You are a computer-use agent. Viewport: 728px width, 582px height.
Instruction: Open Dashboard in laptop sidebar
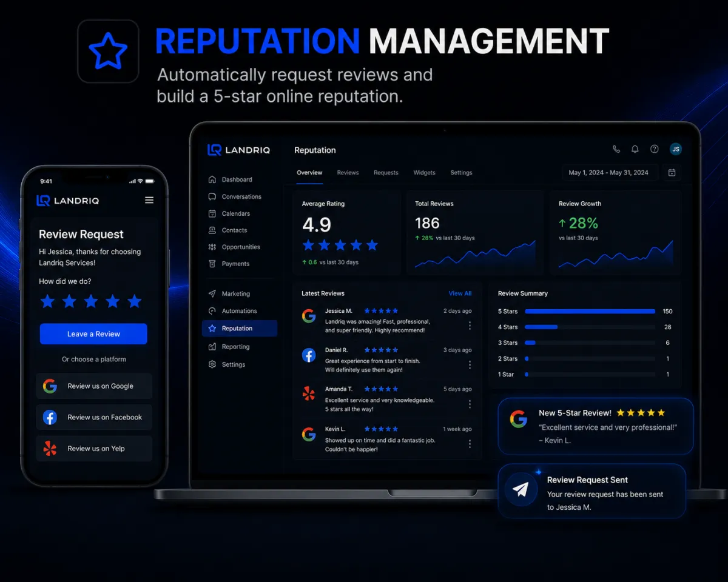[x=230, y=179]
